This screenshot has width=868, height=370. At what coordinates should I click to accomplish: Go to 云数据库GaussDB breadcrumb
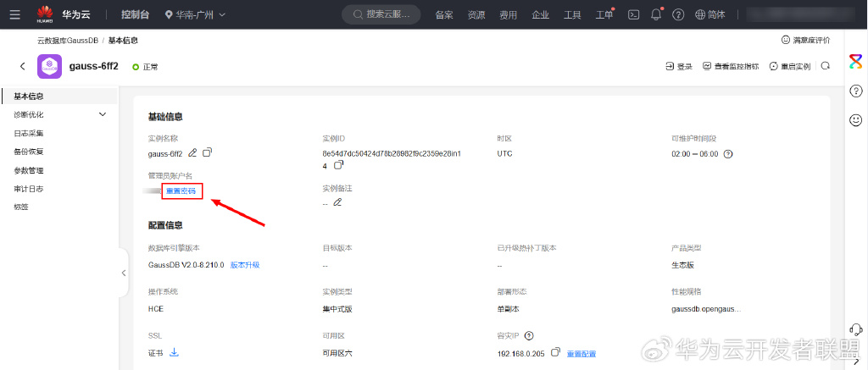68,41
